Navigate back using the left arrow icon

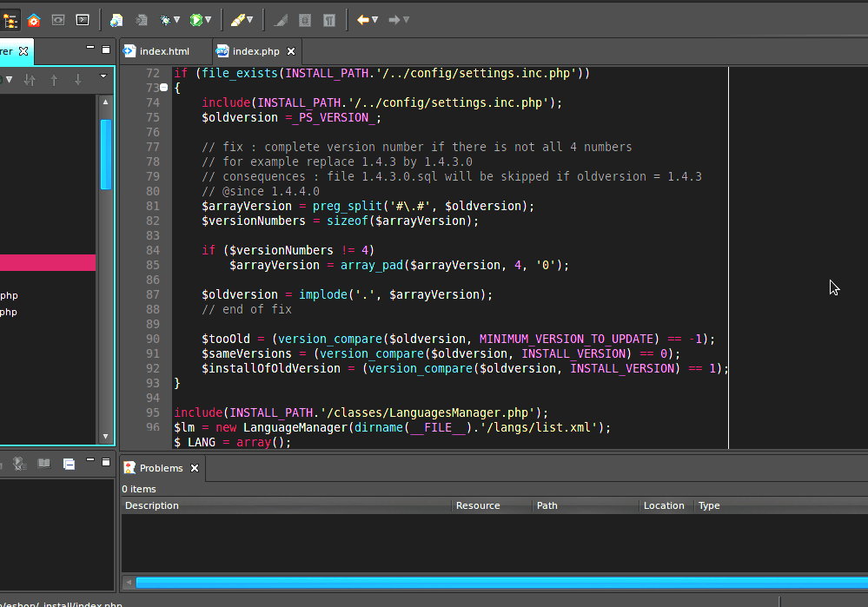(x=365, y=19)
